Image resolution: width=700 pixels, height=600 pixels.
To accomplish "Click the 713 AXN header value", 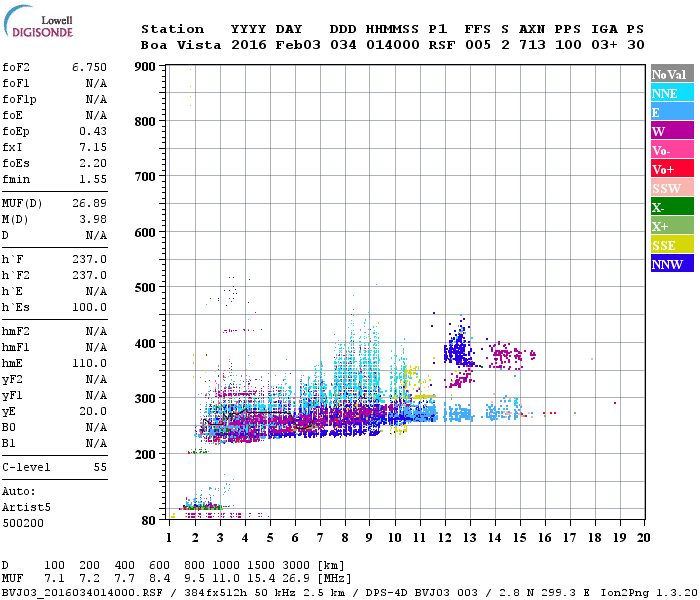I will pos(532,45).
